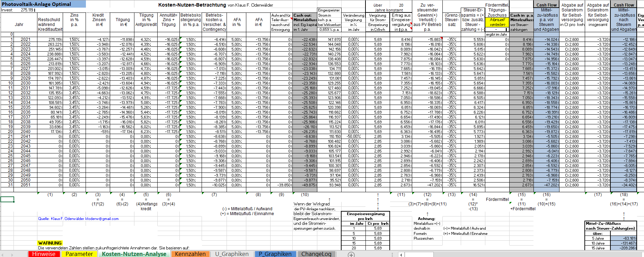Click the '0,659% p.a.' Wirkverlust cell
The image size is (644, 257).
click(329, 29)
